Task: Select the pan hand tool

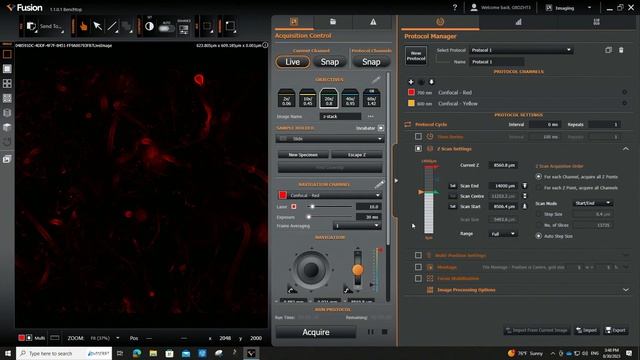Action: [x=83, y=27]
